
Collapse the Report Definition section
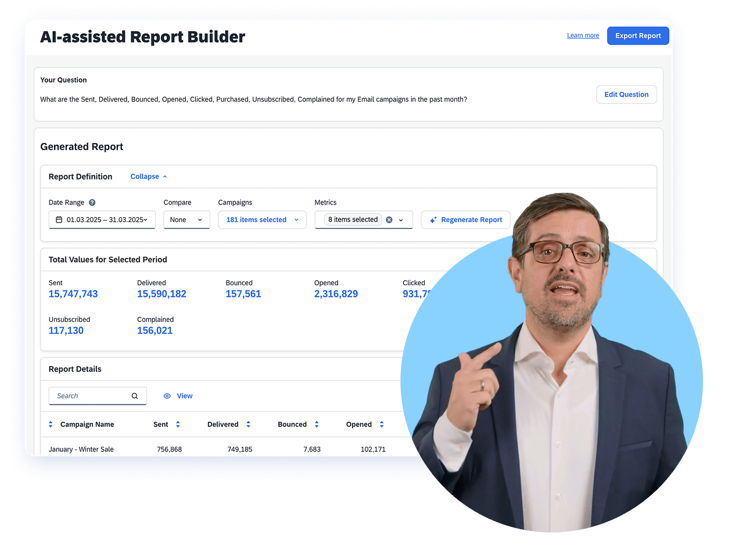(x=149, y=177)
